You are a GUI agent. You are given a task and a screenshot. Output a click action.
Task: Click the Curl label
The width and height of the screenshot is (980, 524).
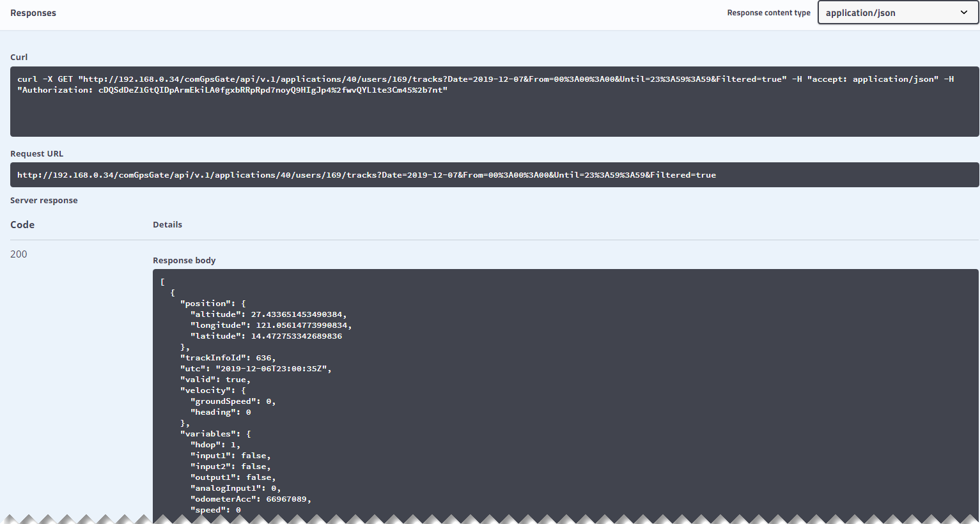(19, 57)
